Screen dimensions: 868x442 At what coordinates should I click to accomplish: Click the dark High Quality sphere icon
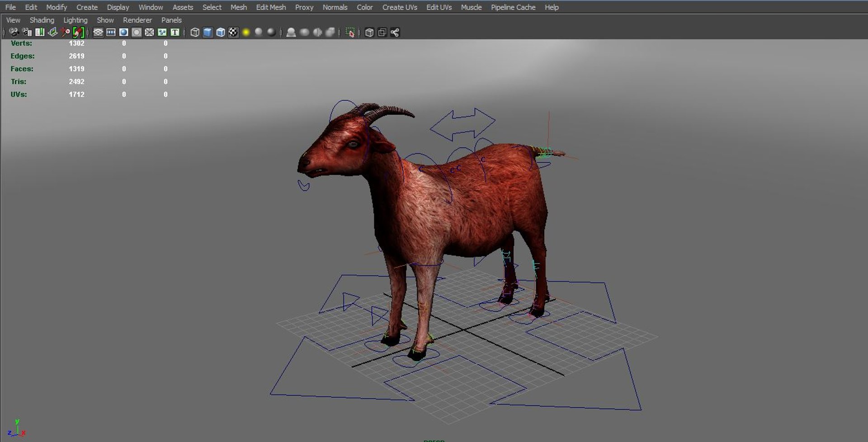pyautogui.click(x=271, y=32)
